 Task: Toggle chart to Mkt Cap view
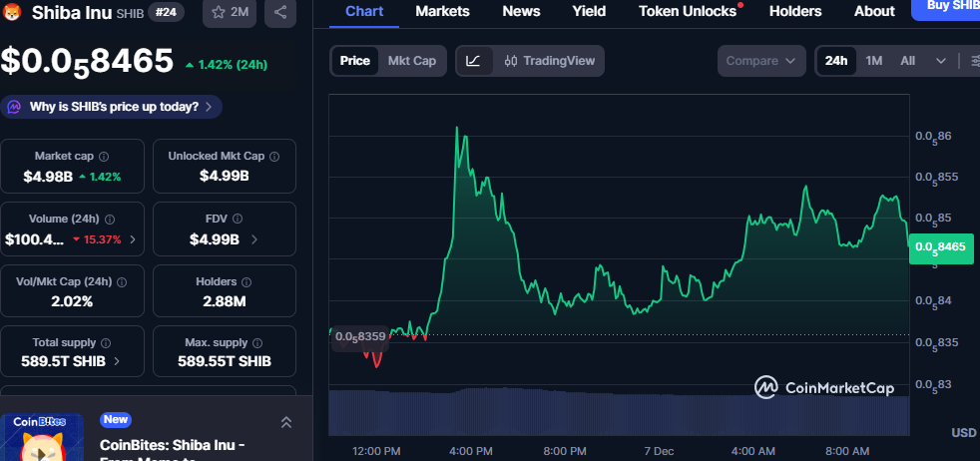click(x=411, y=61)
